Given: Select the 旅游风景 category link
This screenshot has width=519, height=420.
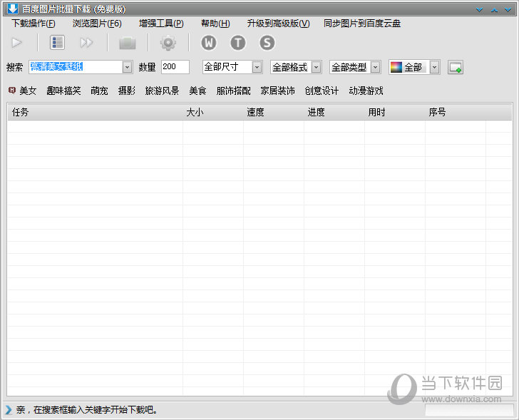Looking at the screenshot, I should tap(163, 91).
